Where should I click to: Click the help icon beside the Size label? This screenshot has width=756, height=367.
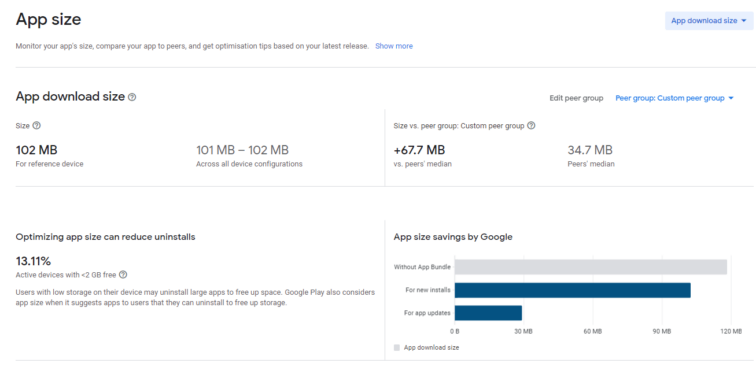pos(36,125)
